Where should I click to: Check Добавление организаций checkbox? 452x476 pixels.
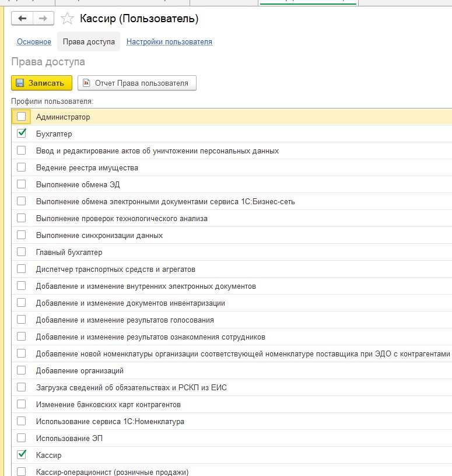(21, 370)
